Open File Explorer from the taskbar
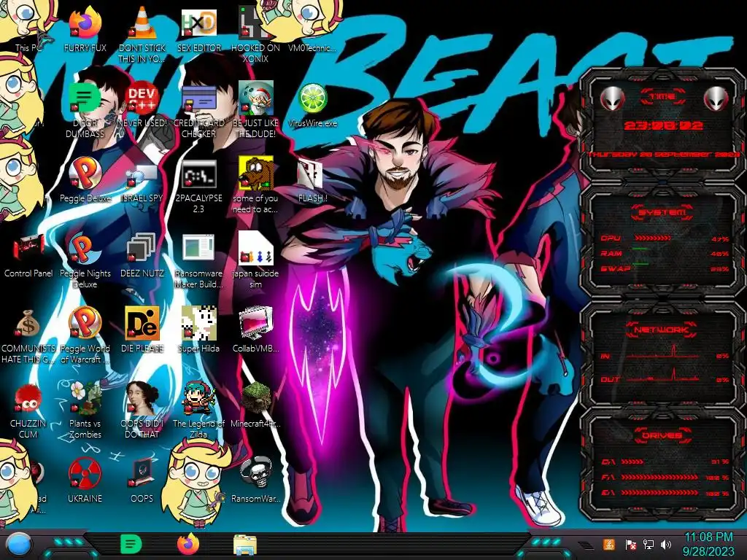This screenshot has height=560, width=747. (245, 544)
